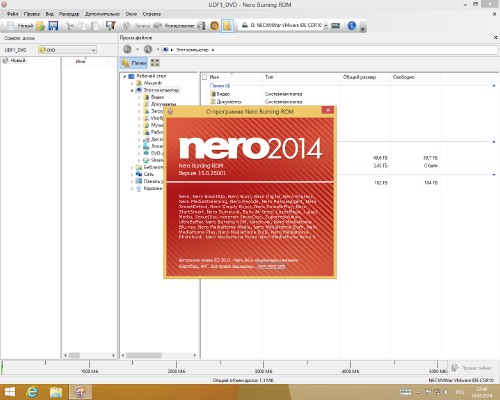The image size is (500, 400).
Task: Open the Окно menu
Action: tap(131, 14)
